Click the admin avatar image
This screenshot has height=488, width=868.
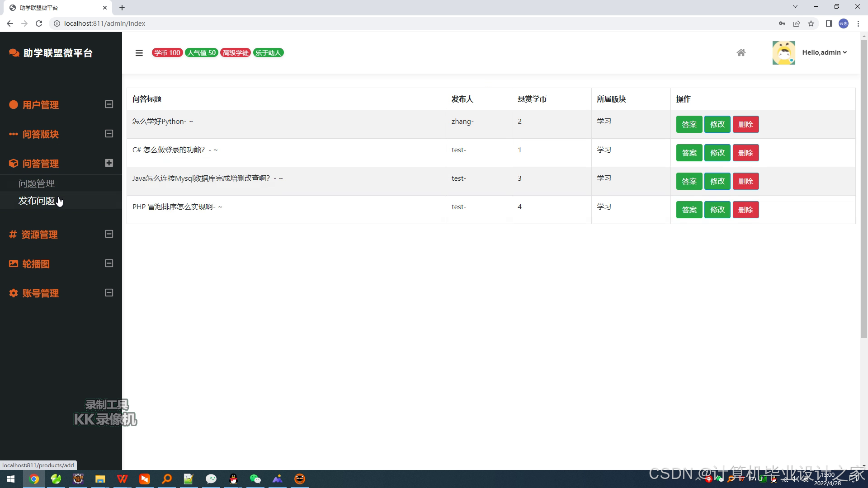[x=783, y=53]
